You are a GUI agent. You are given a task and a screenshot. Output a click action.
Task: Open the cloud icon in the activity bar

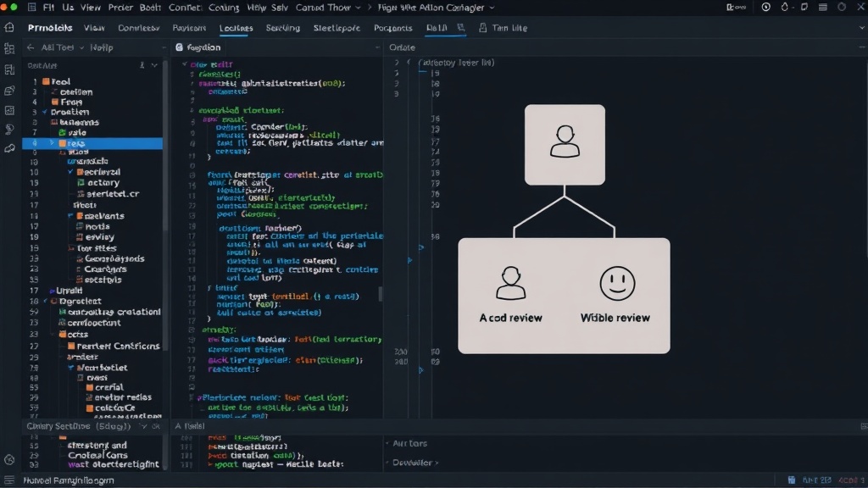(x=9, y=149)
